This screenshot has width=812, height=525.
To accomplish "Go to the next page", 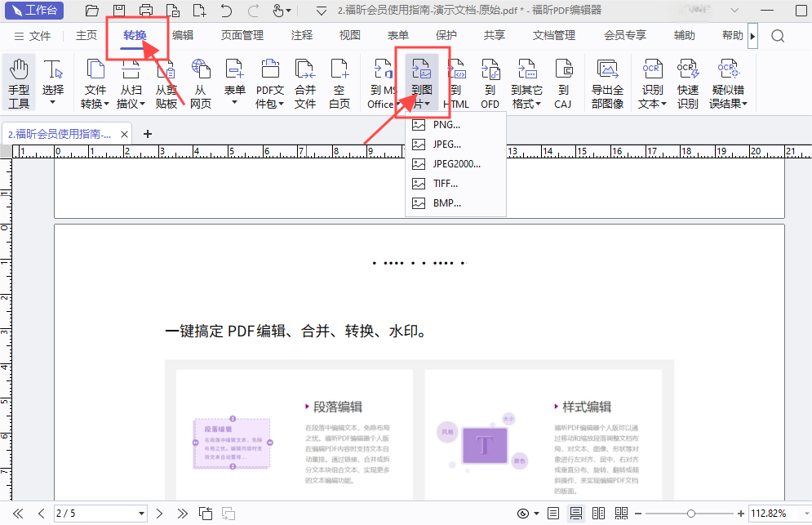I will point(160,514).
